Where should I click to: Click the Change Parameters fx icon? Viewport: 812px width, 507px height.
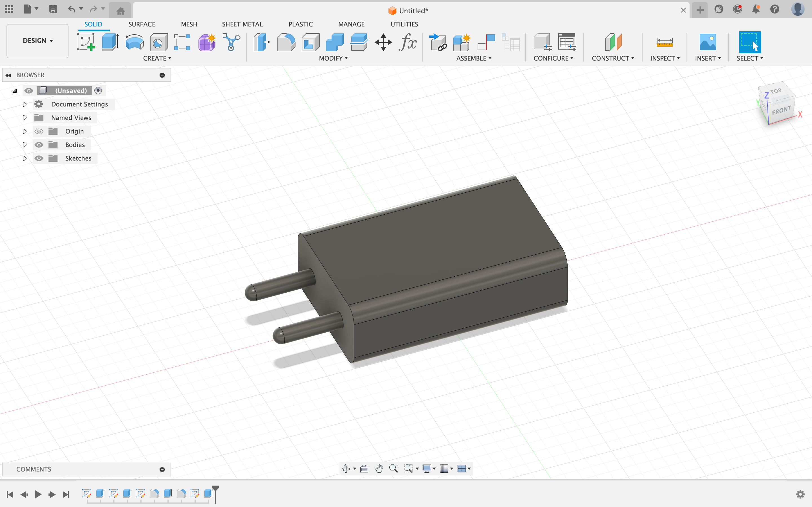tap(407, 42)
